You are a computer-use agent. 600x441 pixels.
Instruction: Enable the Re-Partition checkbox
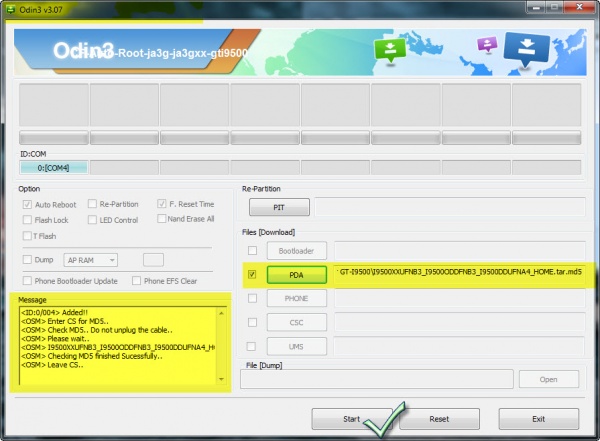tap(92, 204)
